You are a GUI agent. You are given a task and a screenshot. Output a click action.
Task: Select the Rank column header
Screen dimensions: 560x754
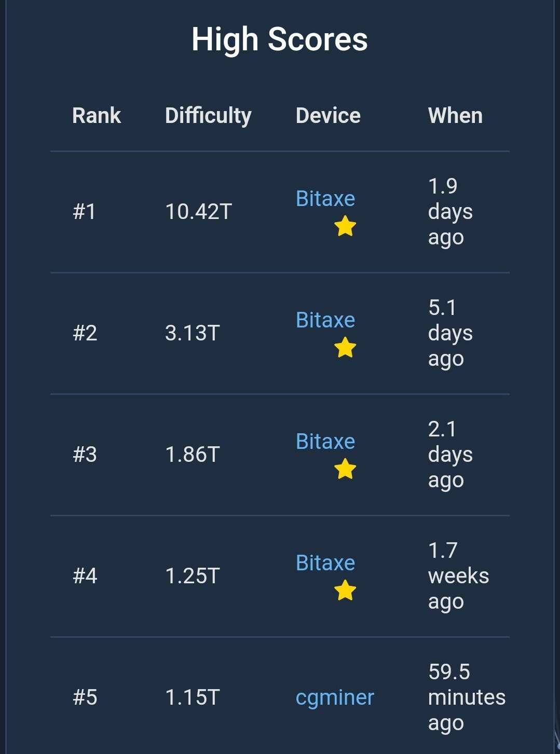coord(97,115)
